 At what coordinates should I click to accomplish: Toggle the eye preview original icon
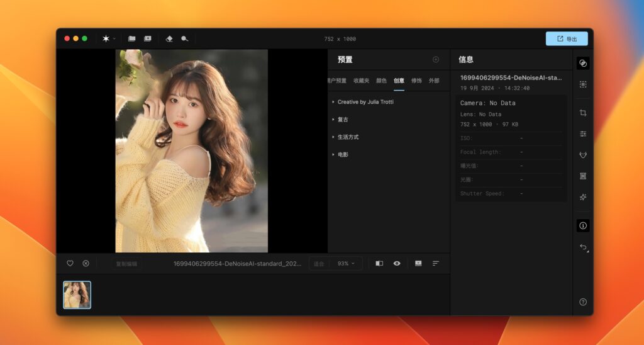pos(397,264)
